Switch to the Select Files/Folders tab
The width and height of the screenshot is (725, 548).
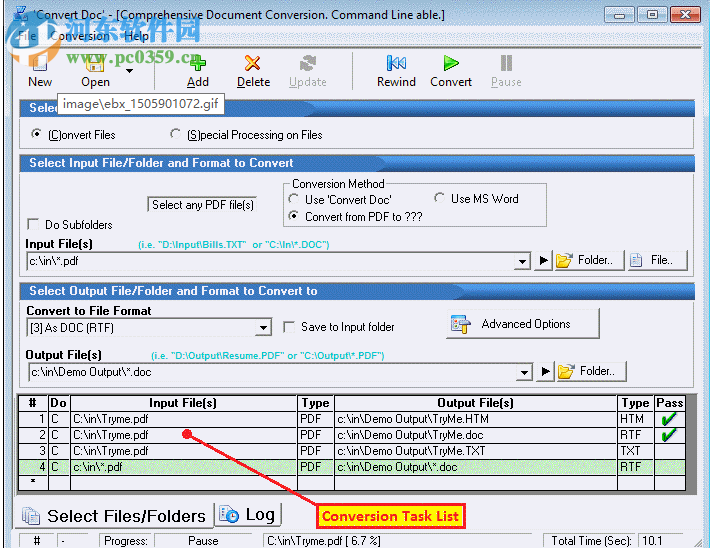tap(114, 516)
